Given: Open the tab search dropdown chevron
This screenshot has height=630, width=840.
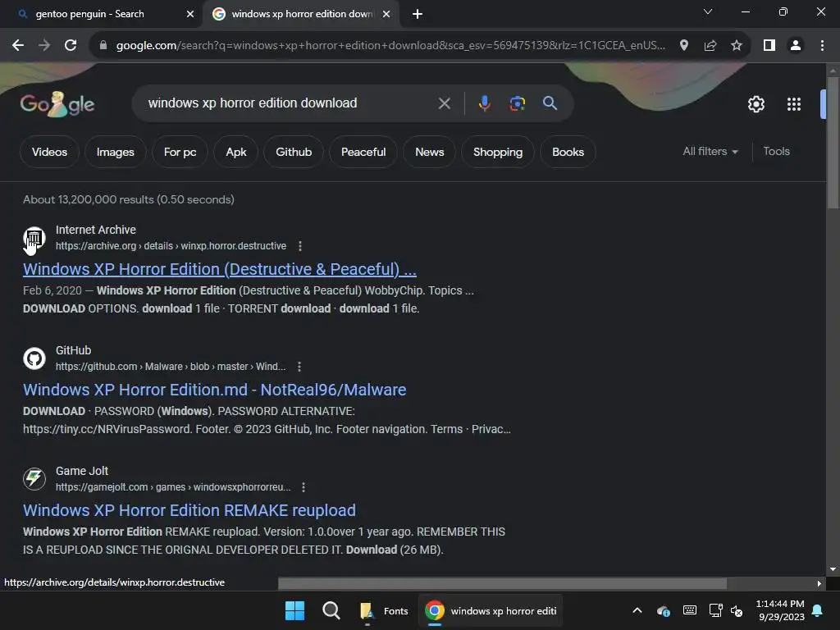Looking at the screenshot, I should coord(708,11).
